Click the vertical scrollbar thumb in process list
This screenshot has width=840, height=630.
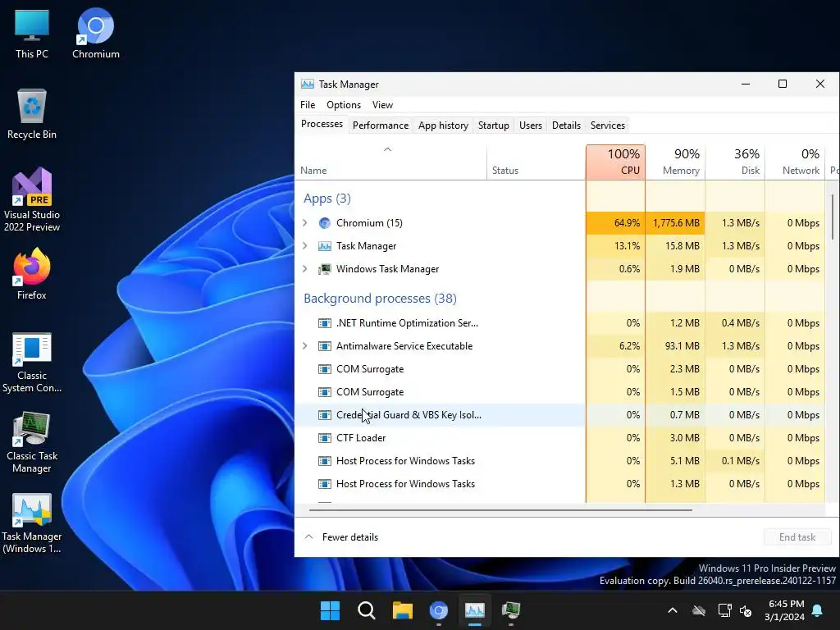tap(833, 217)
